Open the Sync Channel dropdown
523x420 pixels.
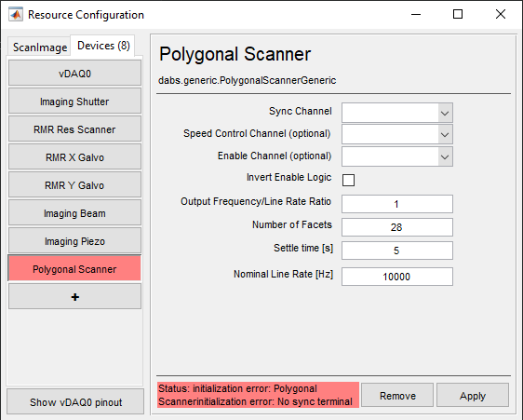point(397,113)
